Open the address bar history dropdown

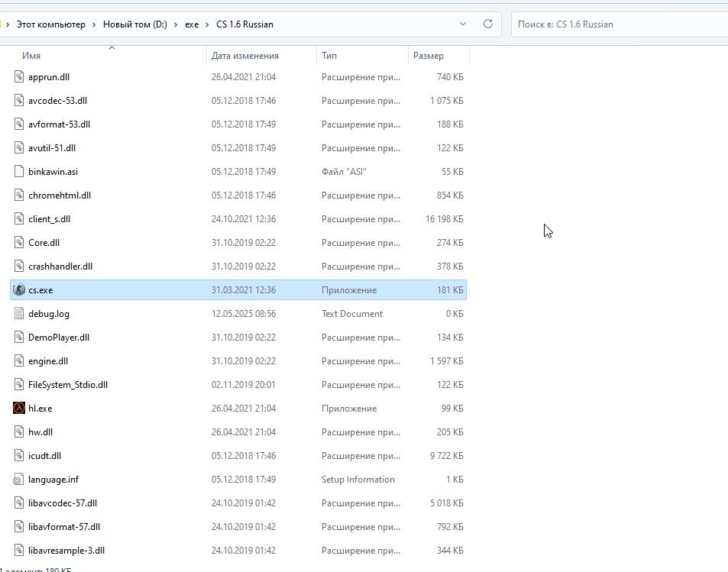(462, 24)
